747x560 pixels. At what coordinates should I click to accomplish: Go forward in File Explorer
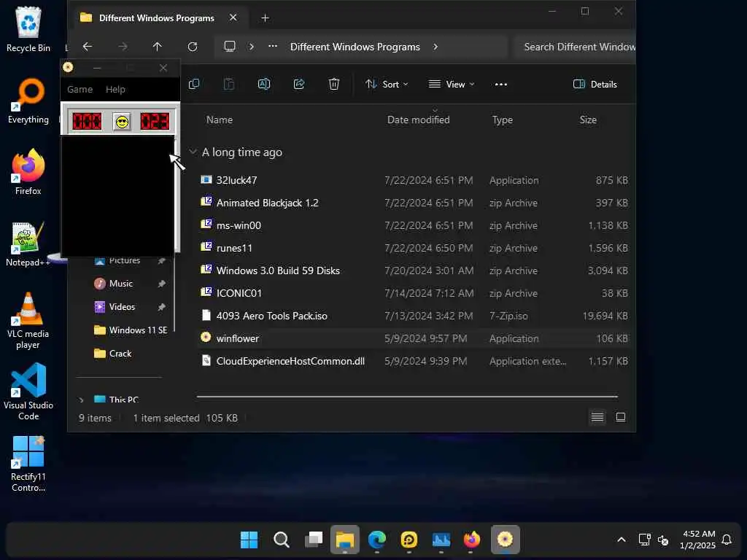(123, 47)
